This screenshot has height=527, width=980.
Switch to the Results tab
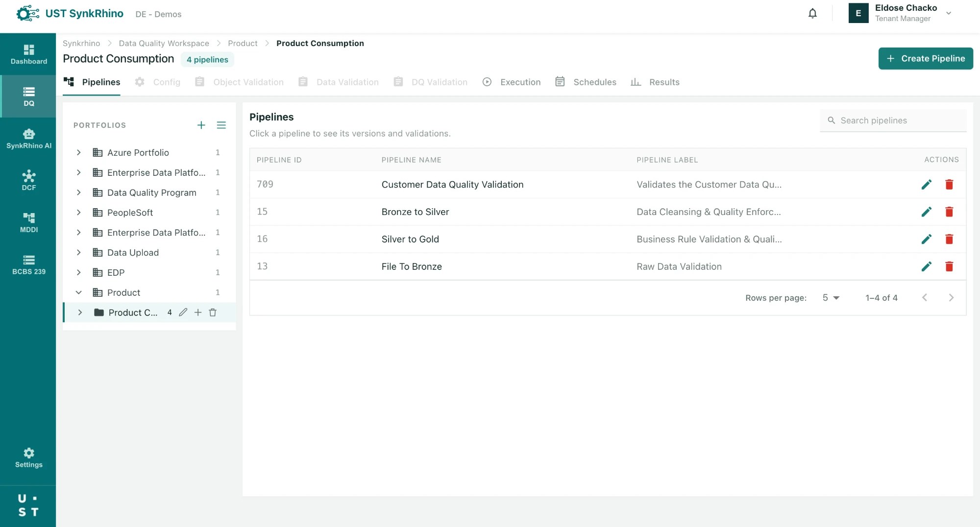(655, 82)
